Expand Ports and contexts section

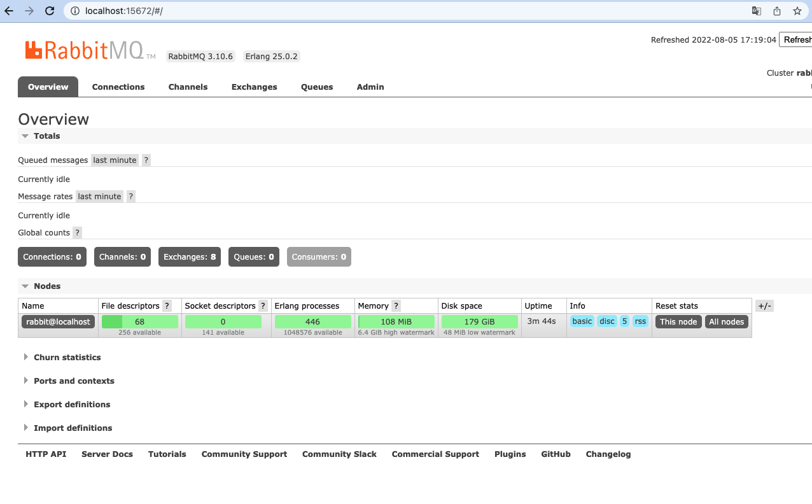click(69, 381)
